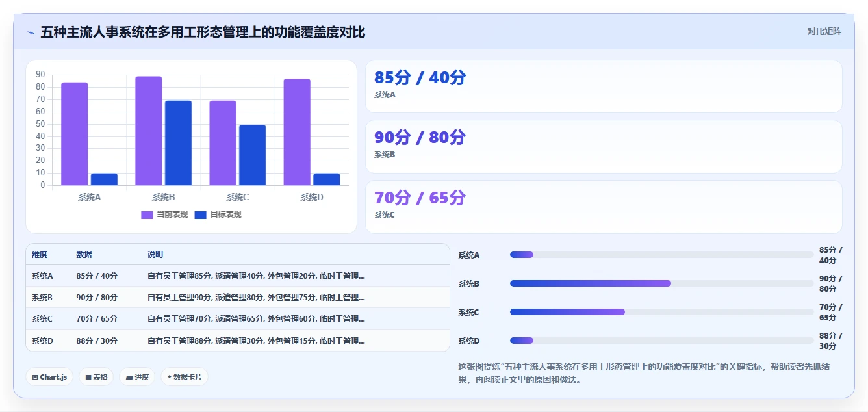Image resolution: width=868 pixels, height=412 pixels.
Task: Click the 对比矩阵 label in header
Action: [x=824, y=32]
